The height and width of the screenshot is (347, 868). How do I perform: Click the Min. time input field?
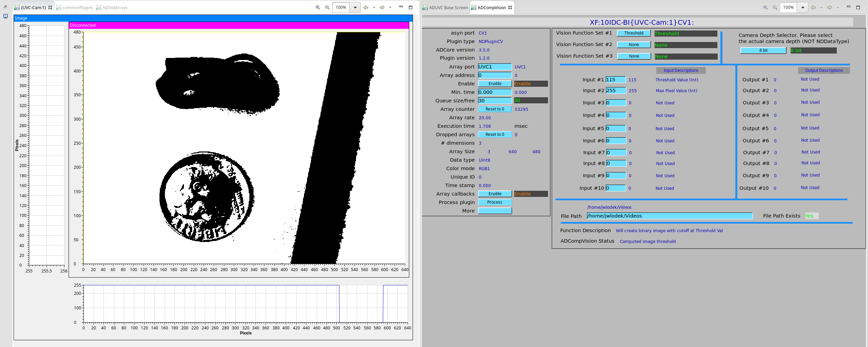(x=495, y=92)
